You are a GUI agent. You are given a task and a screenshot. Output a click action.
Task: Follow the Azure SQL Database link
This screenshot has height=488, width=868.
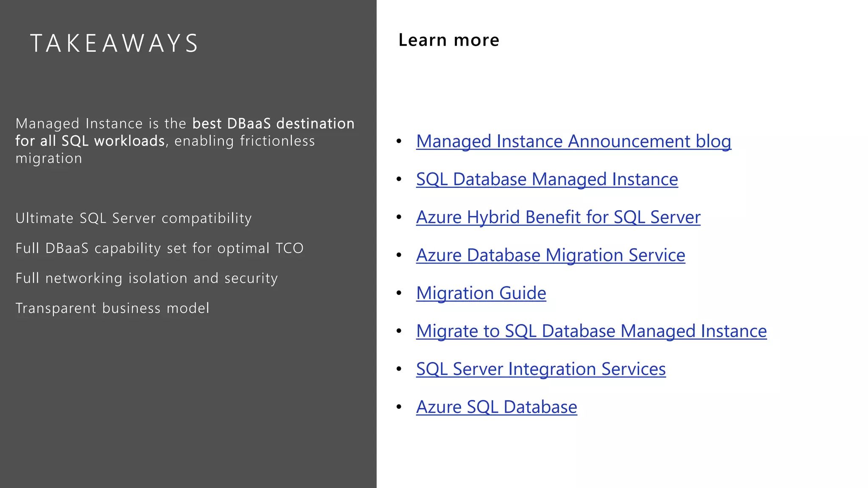(496, 407)
